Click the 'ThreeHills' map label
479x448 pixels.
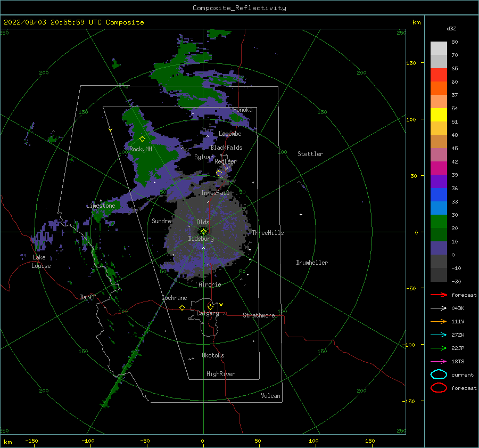click(268, 233)
